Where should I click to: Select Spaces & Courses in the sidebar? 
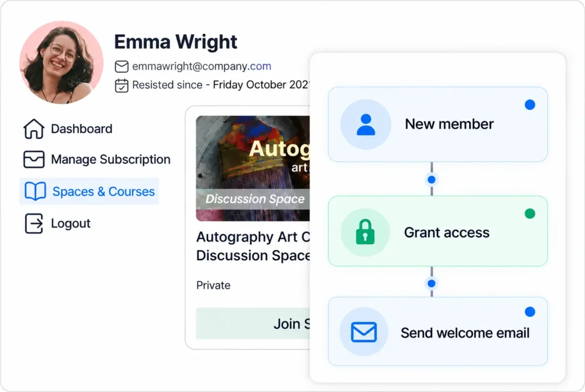point(89,191)
